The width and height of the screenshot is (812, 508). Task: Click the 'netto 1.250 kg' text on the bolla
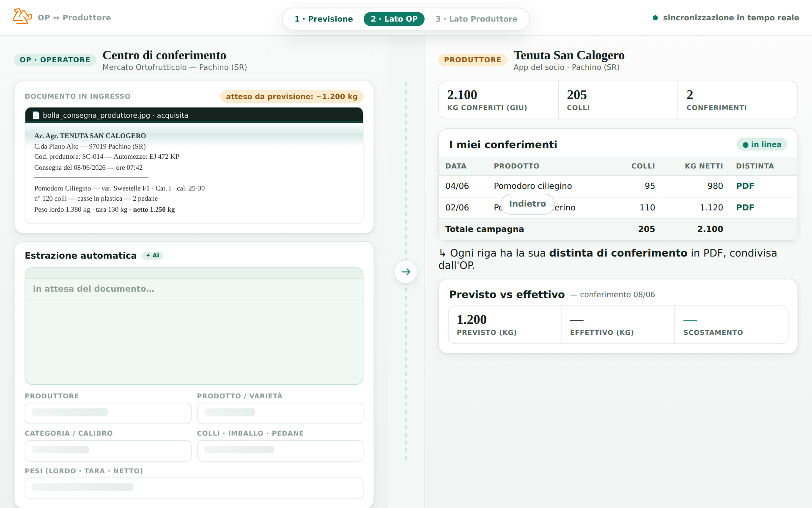click(x=154, y=210)
